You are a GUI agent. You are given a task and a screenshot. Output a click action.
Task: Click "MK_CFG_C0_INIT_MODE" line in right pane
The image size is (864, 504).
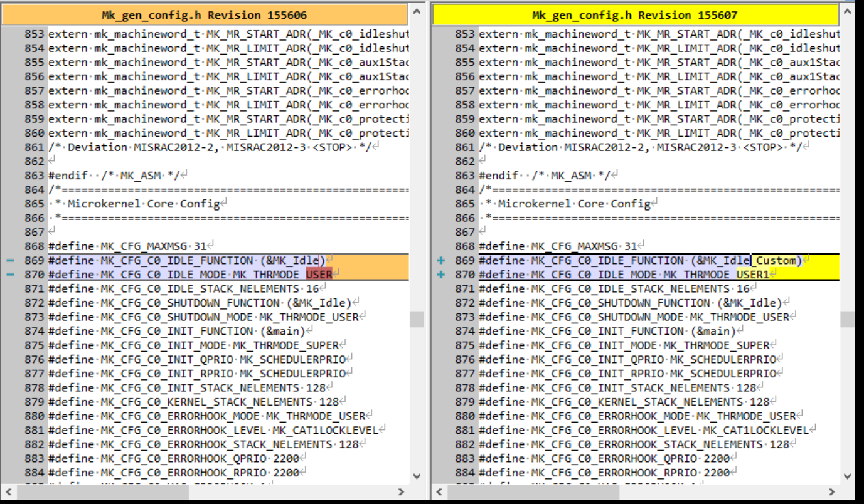(624, 345)
